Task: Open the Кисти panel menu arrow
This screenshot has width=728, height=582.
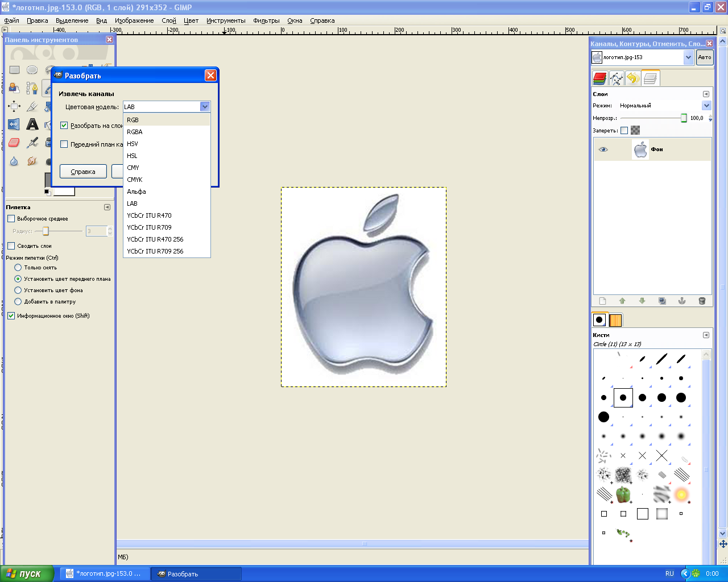Action: (x=706, y=335)
